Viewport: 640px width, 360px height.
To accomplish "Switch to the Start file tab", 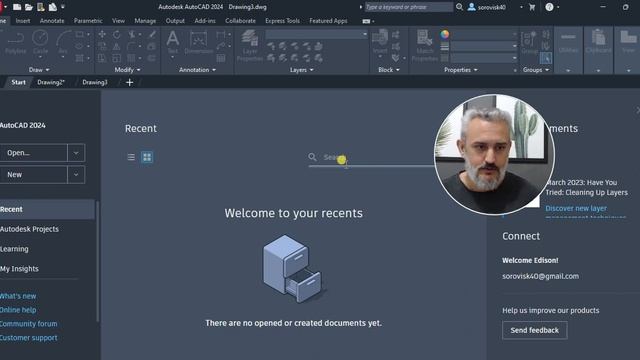I will (18, 82).
